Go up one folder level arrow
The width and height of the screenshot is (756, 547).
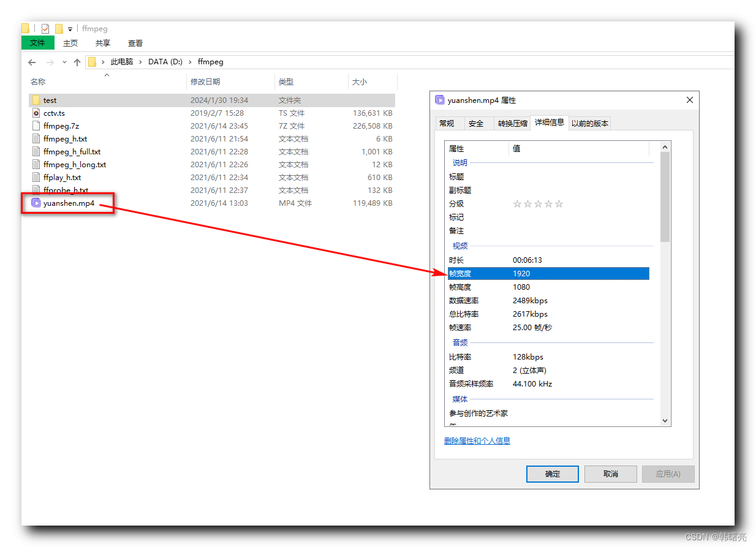(x=77, y=62)
